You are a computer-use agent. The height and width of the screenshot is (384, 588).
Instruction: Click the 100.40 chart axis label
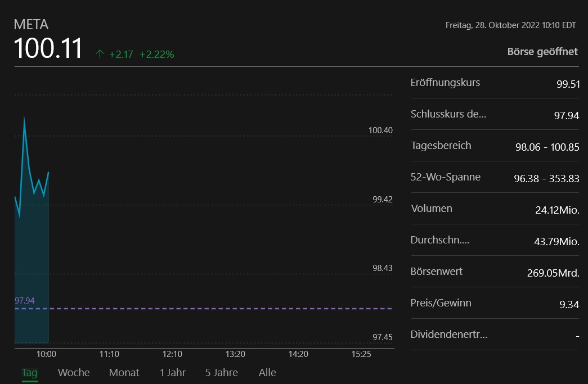380,130
